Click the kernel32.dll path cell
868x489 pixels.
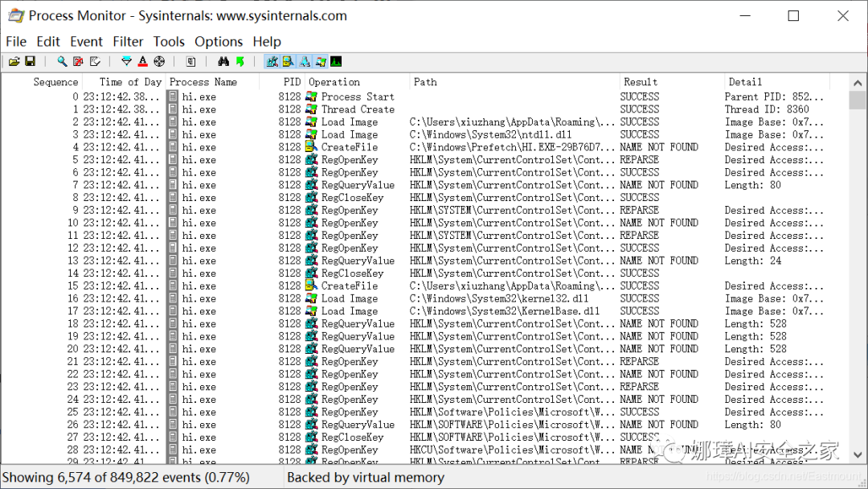coord(499,298)
